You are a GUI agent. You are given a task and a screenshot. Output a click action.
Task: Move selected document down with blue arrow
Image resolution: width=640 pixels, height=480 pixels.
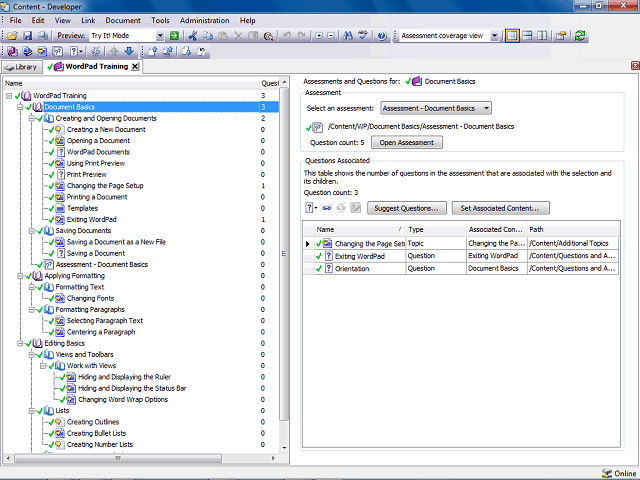(129, 51)
